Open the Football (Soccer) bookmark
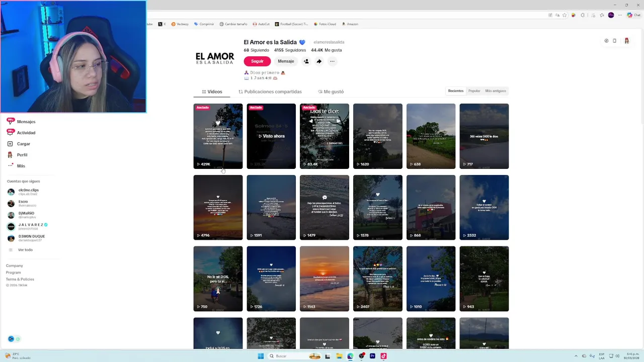The height and width of the screenshot is (362, 644). pyautogui.click(x=291, y=24)
